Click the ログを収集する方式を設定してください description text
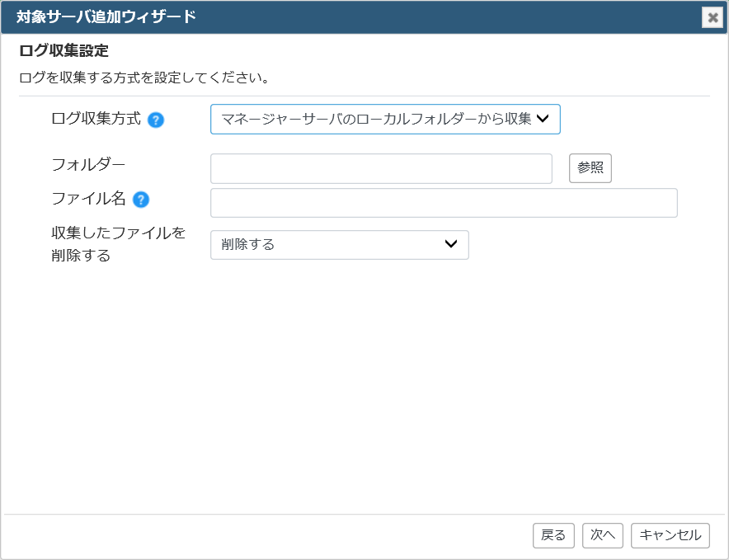The height and width of the screenshot is (560, 729). click(x=144, y=78)
